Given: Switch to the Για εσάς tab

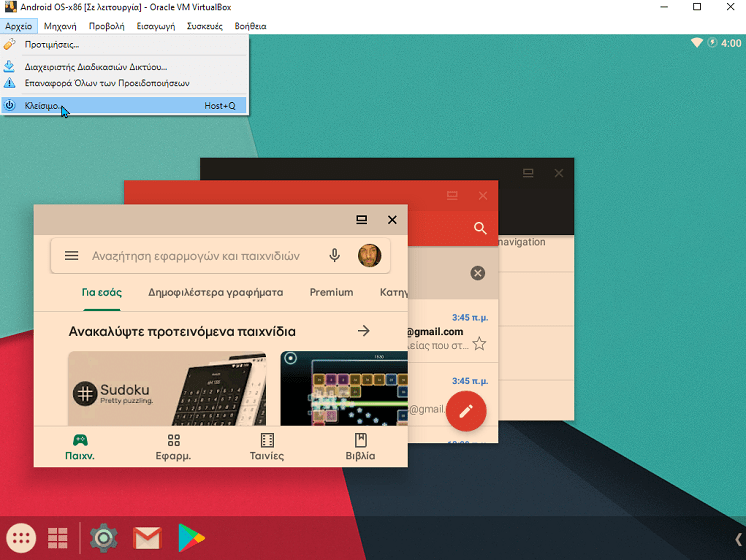Looking at the screenshot, I should [x=102, y=292].
